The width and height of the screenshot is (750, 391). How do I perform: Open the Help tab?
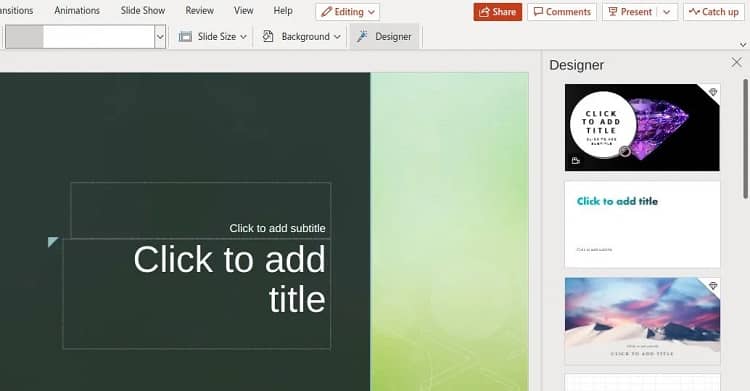pyautogui.click(x=283, y=11)
